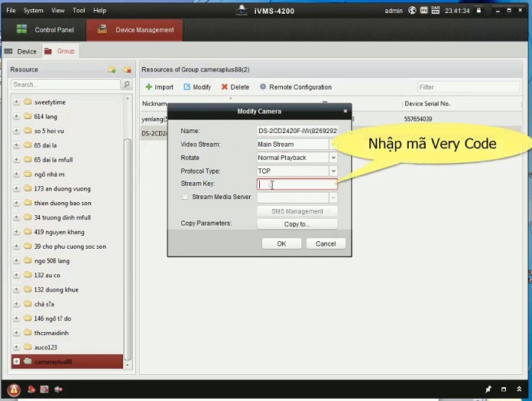Expand the sweetytime group tree node

(17, 102)
